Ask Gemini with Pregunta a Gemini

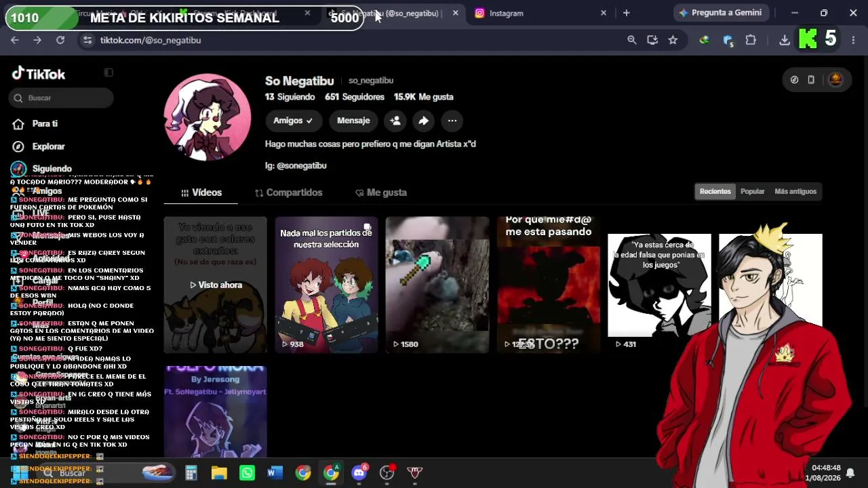[720, 13]
